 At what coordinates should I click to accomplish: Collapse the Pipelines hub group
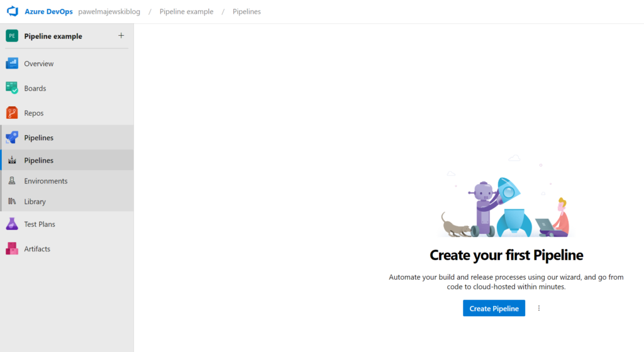pyautogui.click(x=67, y=138)
